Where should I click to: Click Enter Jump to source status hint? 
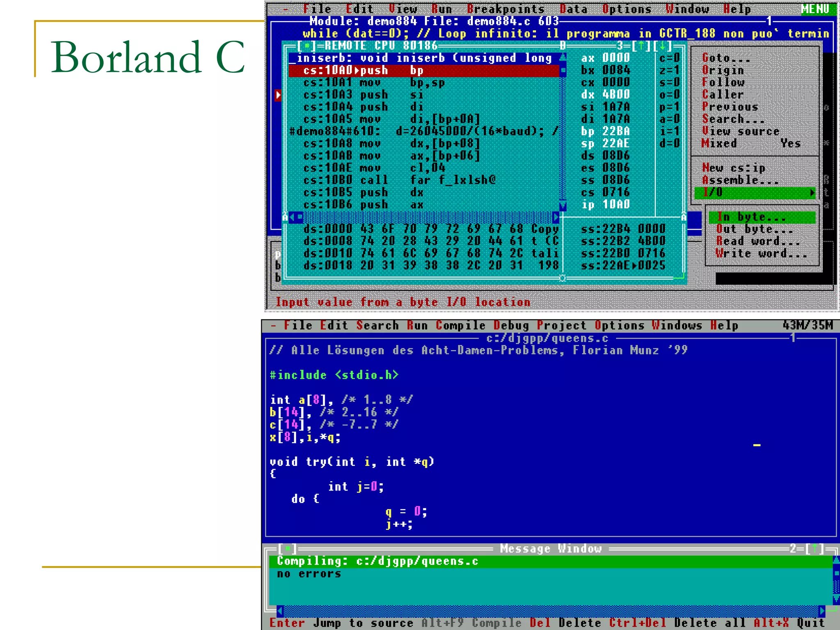[341, 623]
